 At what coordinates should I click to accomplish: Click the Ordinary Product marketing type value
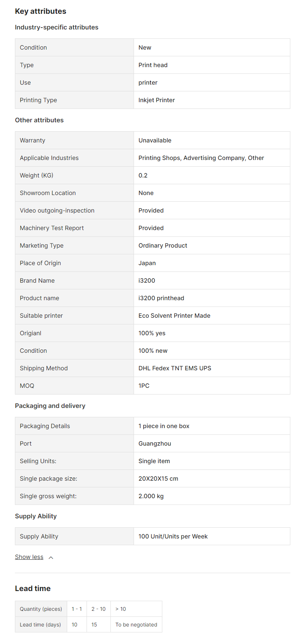pos(163,245)
